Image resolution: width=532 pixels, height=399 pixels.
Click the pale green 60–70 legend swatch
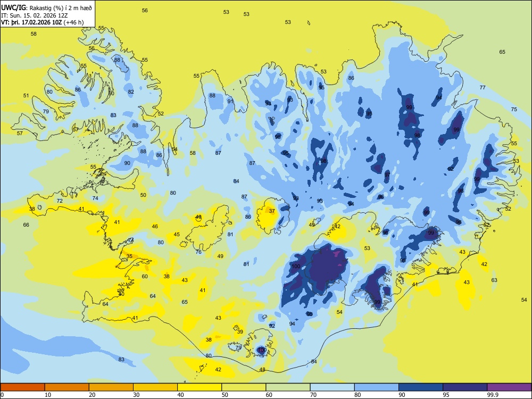click(288, 387)
